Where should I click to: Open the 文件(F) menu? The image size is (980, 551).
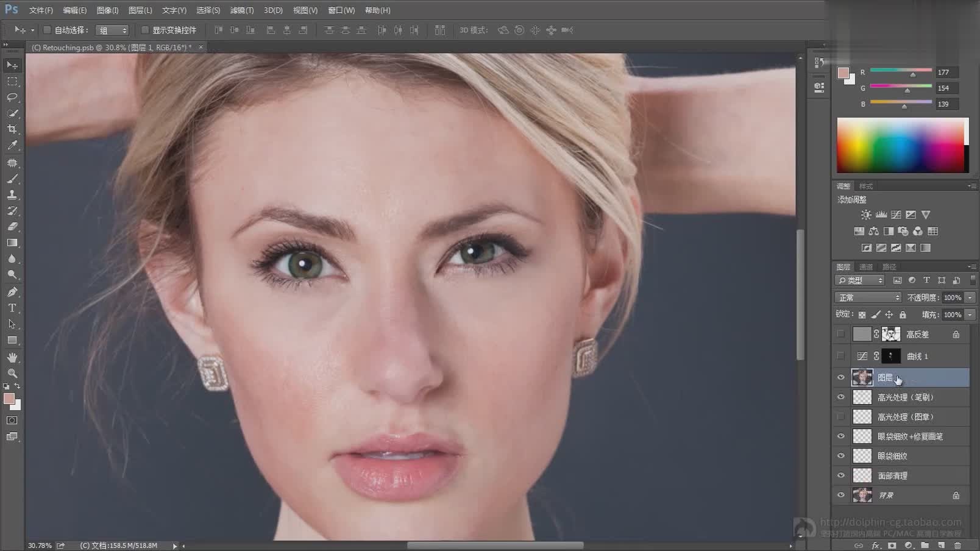click(41, 10)
